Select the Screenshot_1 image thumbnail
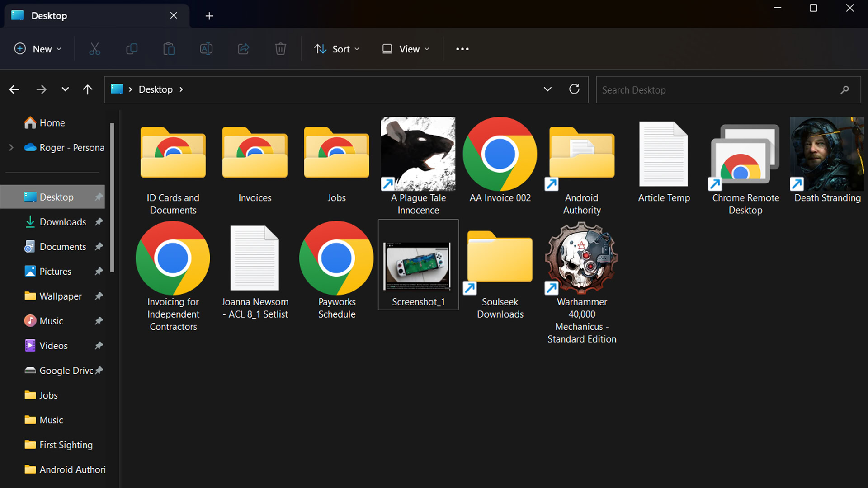The height and width of the screenshot is (488, 868). coord(418,266)
